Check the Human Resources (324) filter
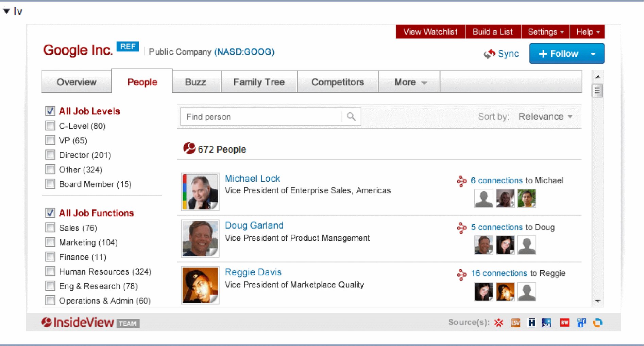This screenshot has width=644, height=346. click(x=50, y=271)
